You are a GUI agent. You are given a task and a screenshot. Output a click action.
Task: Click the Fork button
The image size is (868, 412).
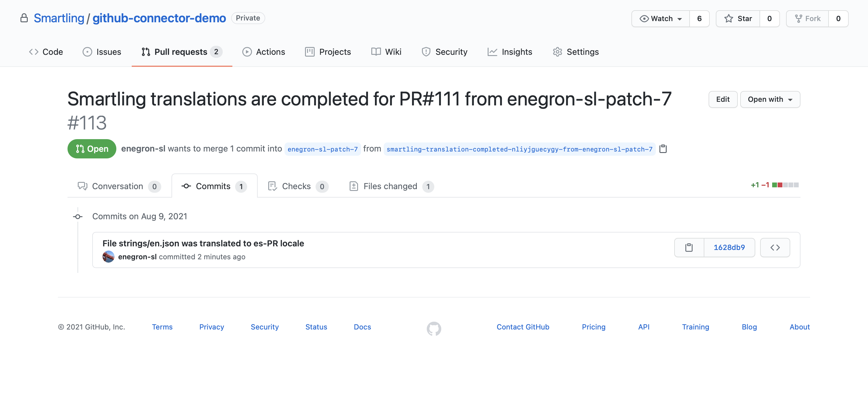tap(807, 18)
